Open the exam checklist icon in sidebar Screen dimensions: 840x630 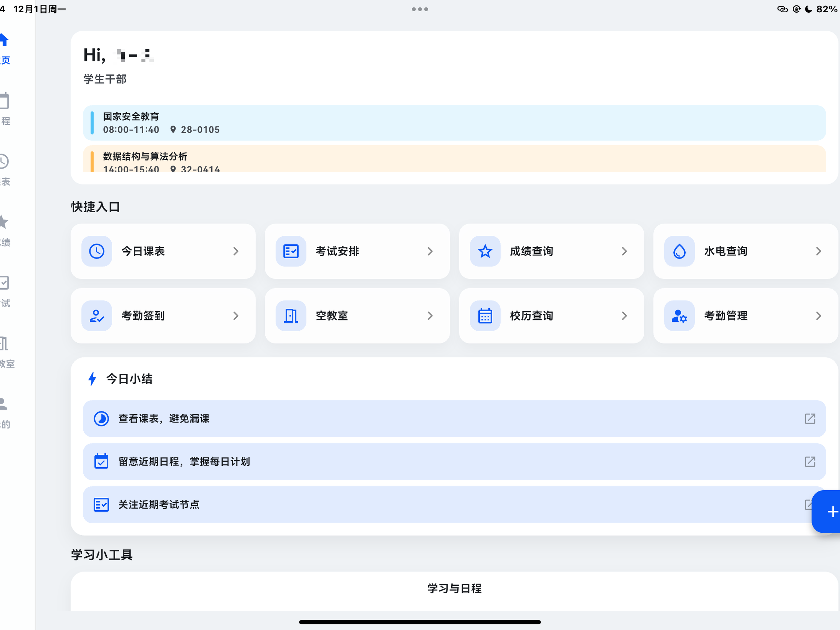click(x=4, y=283)
